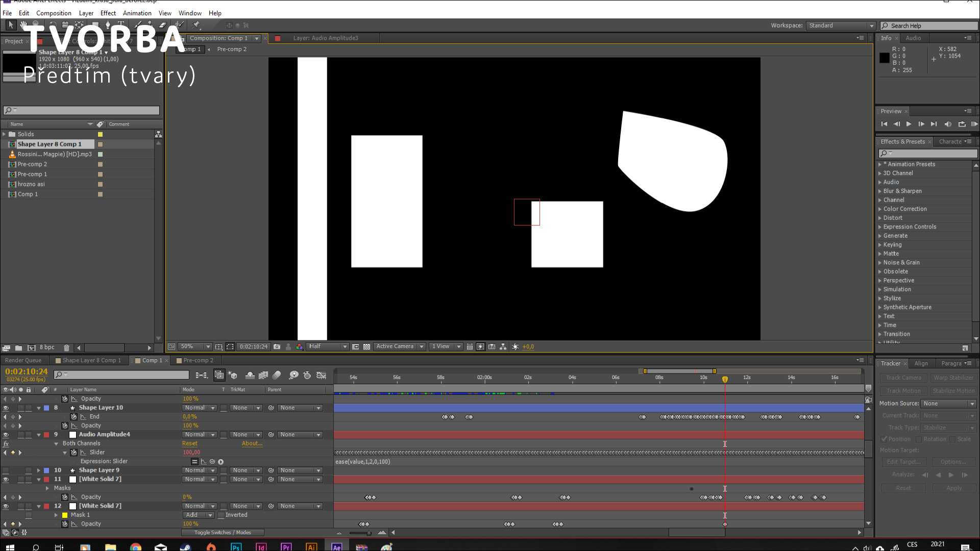Open the Graph Editor in the timeline
Image resolution: width=980 pixels, height=551 pixels.
[x=321, y=375]
